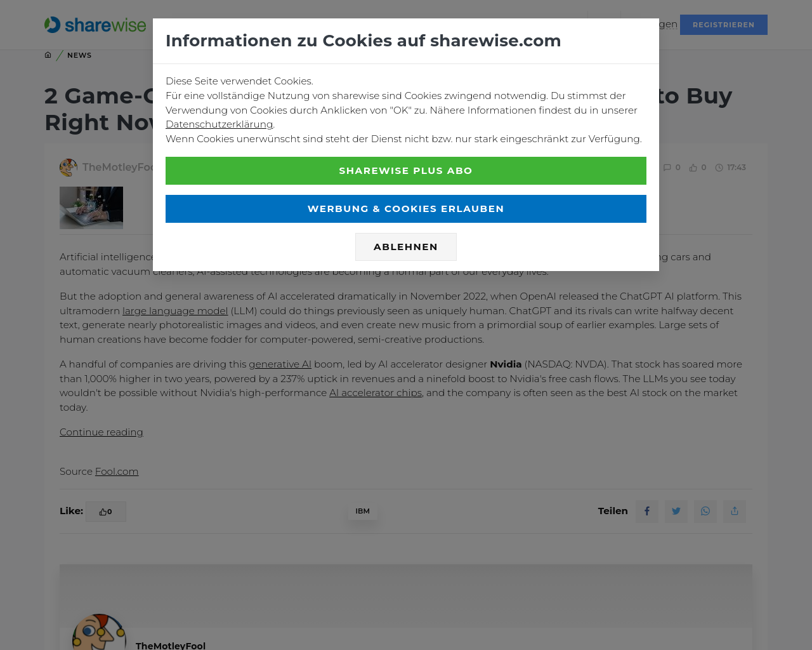Share the article on Twitter
The image size is (812, 650).
tap(676, 512)
